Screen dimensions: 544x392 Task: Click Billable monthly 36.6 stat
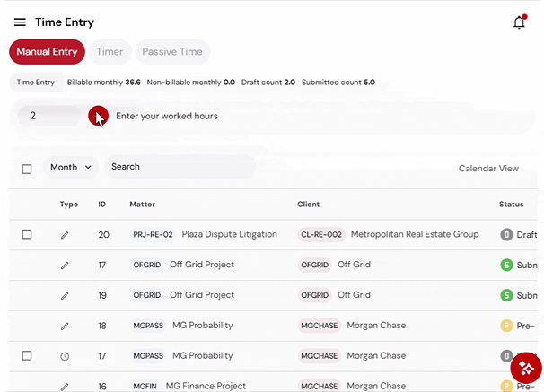point(104,83)
